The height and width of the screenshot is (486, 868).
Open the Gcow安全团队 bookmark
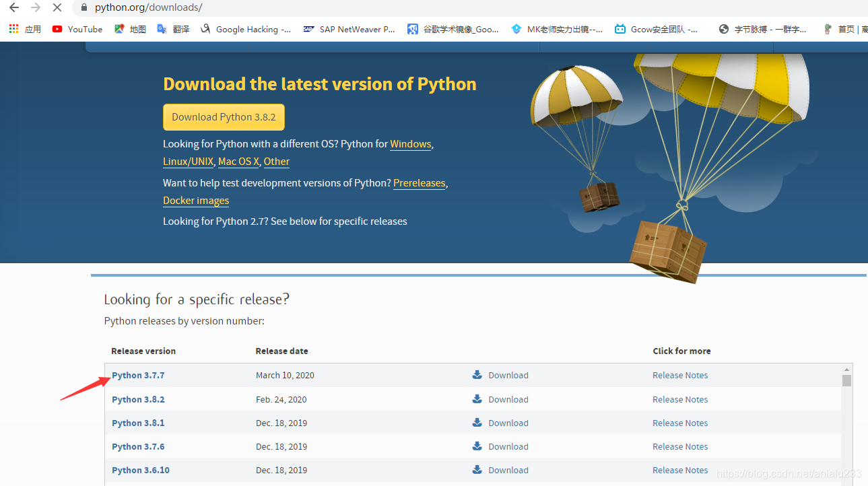[x=656, y=29]
